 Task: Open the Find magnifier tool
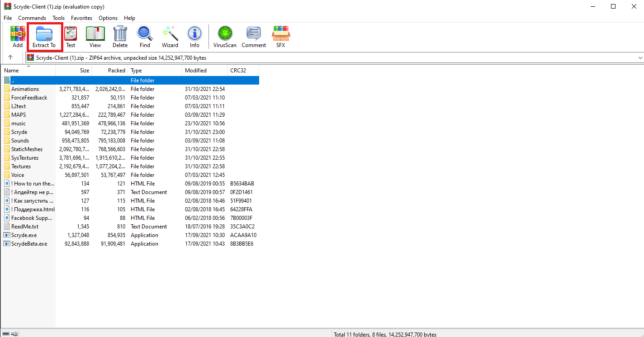pos(145,37)
